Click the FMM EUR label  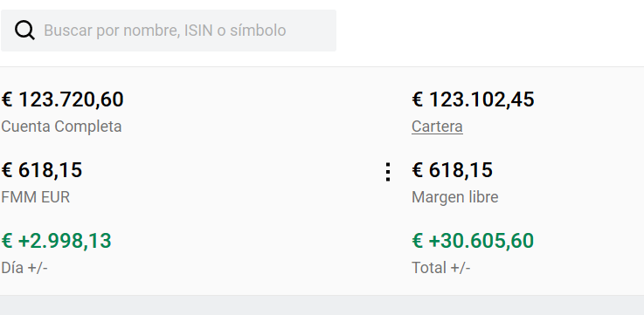point(35,197)
